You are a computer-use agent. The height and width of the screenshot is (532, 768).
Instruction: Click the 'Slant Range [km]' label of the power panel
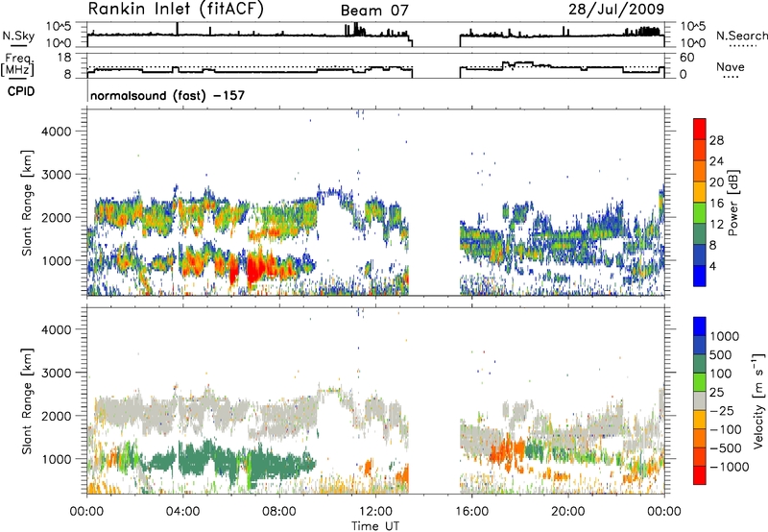click(27, 203)
